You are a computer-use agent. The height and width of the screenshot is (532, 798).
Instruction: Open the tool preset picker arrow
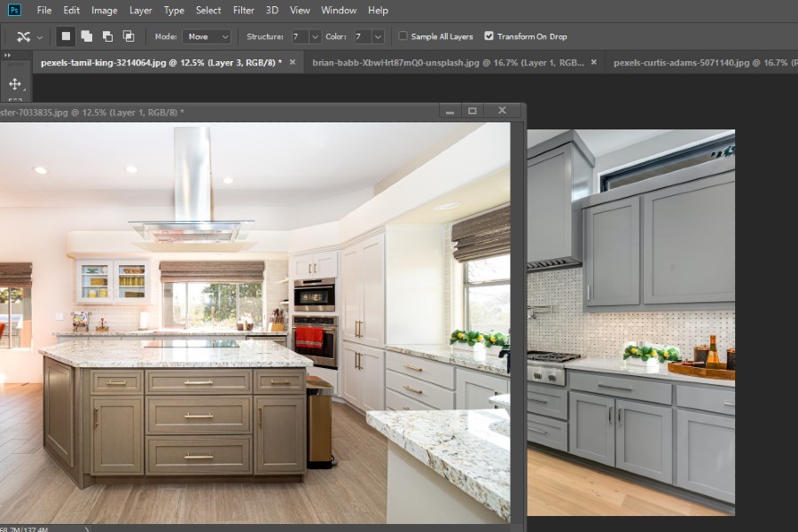[41, 36]
